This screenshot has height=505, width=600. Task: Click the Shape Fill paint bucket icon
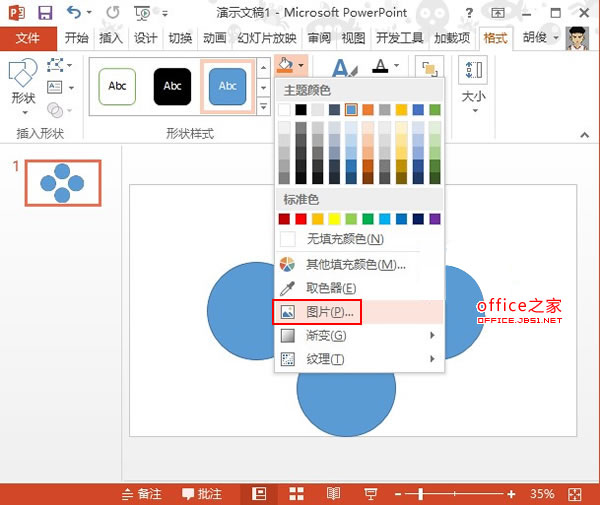pos(285,65)
